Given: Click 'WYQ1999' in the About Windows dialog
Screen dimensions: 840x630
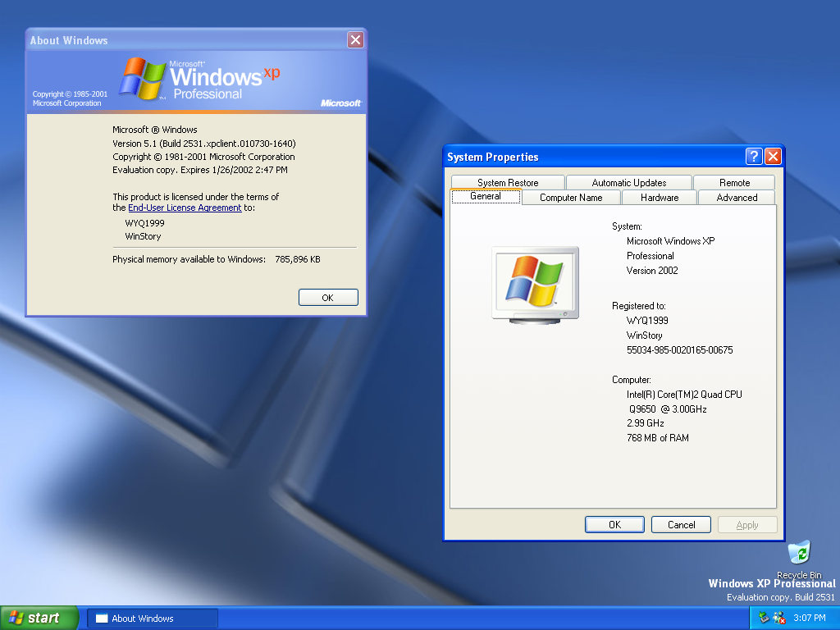Looking at the screenshot, I should (144, 223).
